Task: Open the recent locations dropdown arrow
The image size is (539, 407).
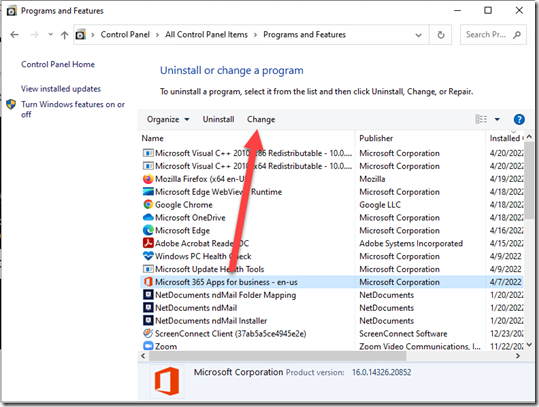Action: pyautogui.click(x=51, y=34)
